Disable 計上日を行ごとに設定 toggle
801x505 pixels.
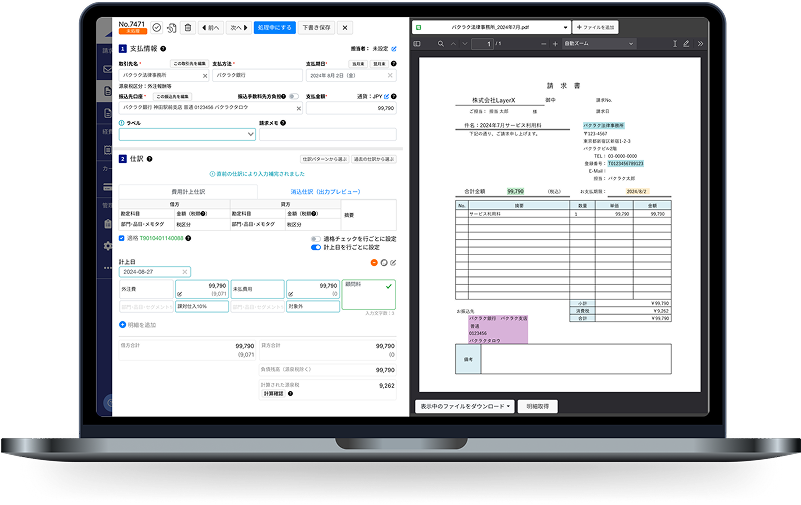pyautogui.click(x=316, y=247)
